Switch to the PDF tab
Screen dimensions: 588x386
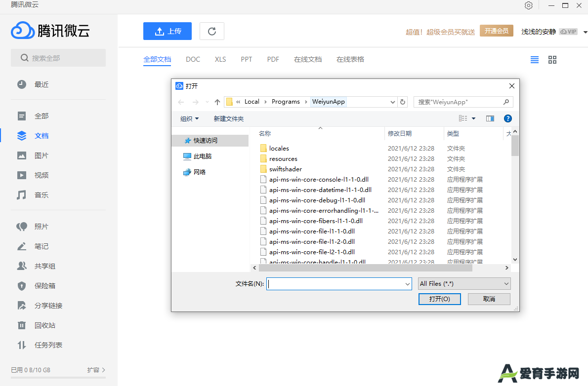click(x=273, y=59)
